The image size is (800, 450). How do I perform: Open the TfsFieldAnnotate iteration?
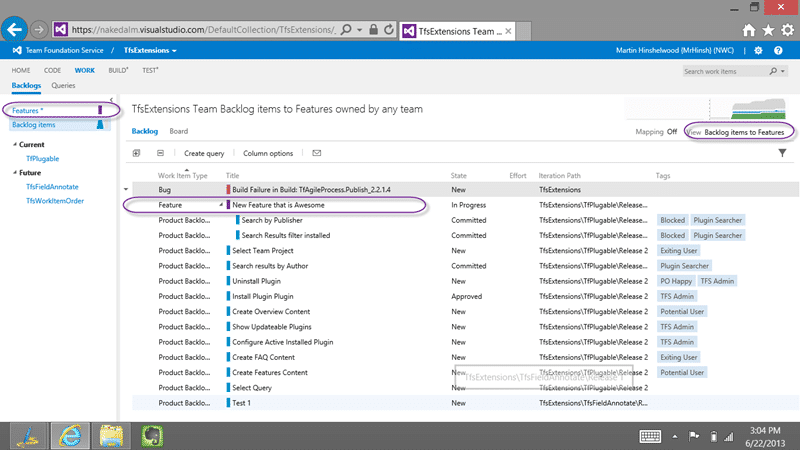point(52,187)
